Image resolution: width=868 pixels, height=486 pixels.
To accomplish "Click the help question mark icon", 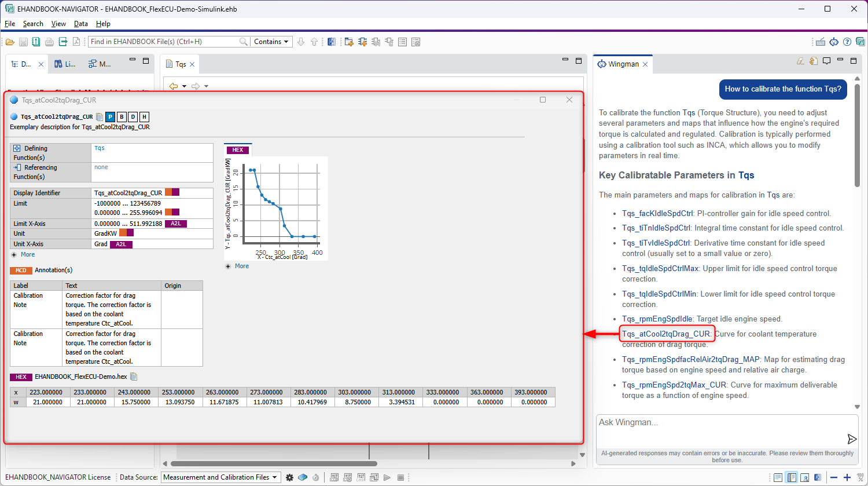I will pos(847,42).
